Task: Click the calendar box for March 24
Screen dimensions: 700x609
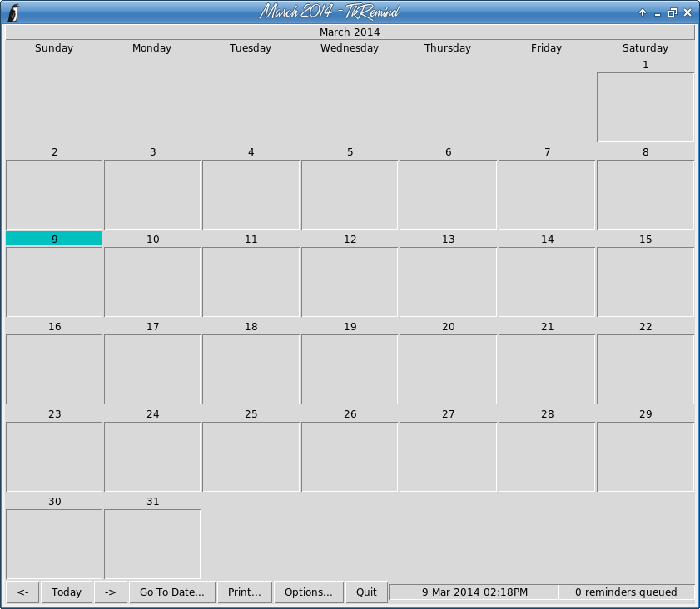Action: tap(152, 457)
